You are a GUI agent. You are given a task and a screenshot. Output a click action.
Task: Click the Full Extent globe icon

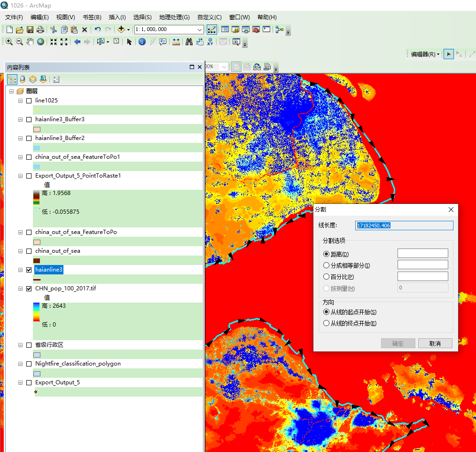point(40,42)
